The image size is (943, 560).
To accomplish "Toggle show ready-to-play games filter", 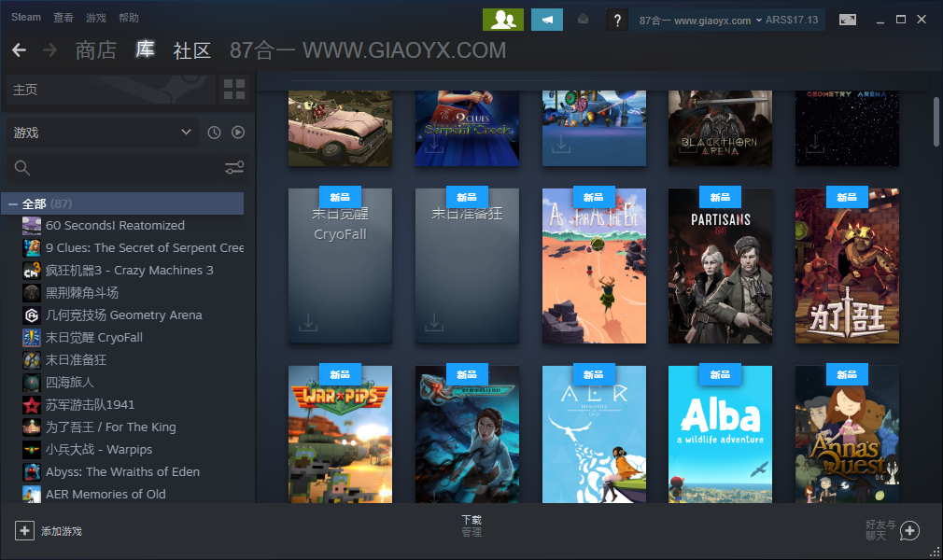I will pyautogui.click(x=238, y=133).
